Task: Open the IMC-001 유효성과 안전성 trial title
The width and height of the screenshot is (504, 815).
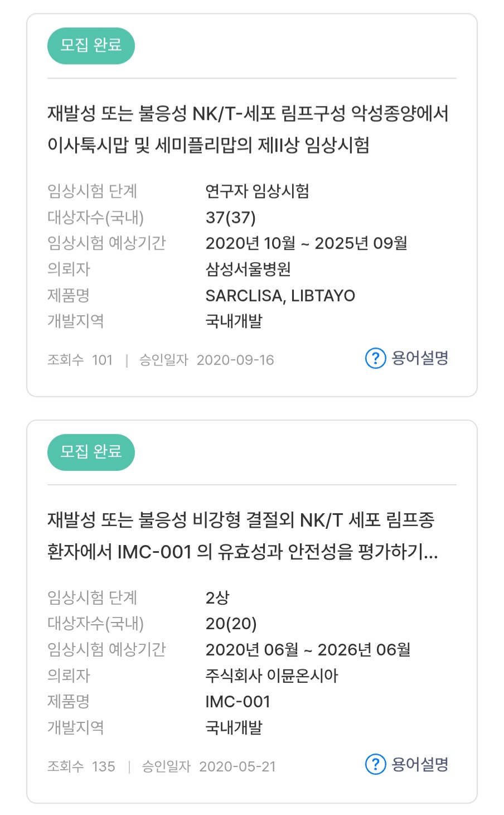Action: [243, 536]
